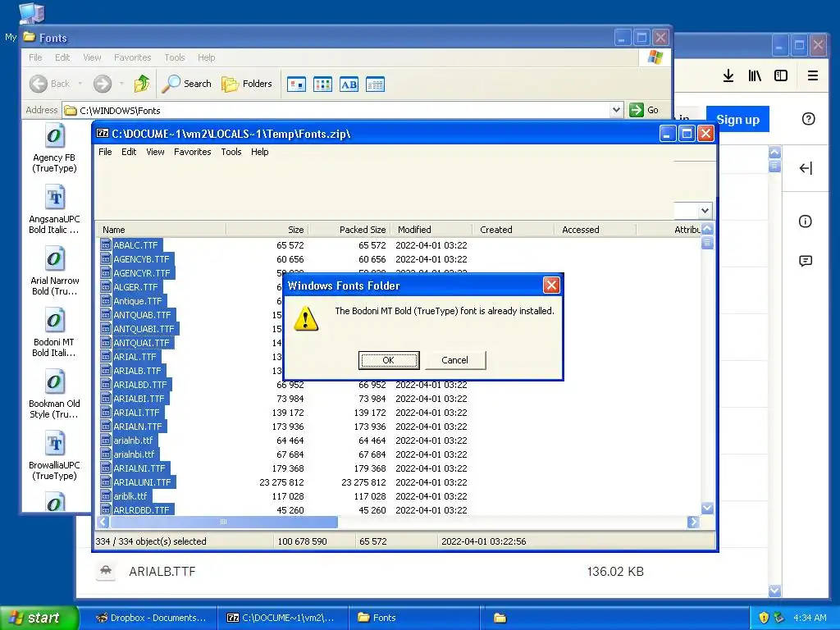Screen dimensions: 840x630
Task: Select Antique.TTF in 7-Zip file list
Action: click(137, 300)
